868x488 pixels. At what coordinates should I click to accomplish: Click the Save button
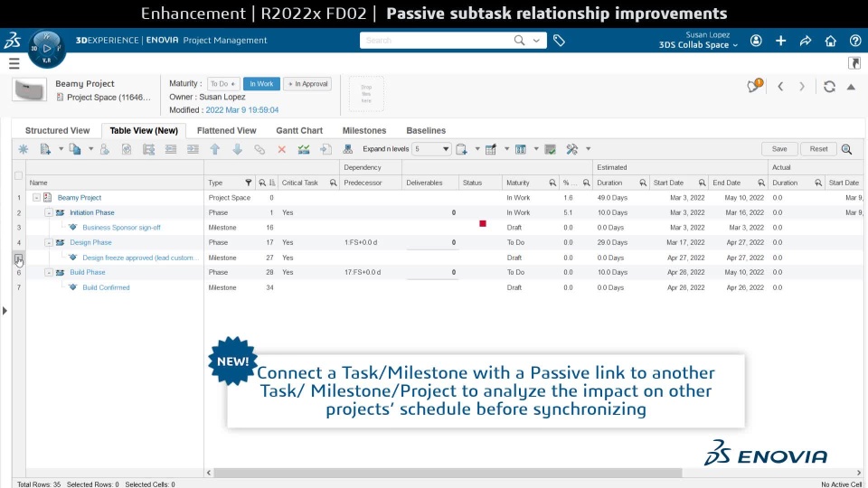(779, 149)
